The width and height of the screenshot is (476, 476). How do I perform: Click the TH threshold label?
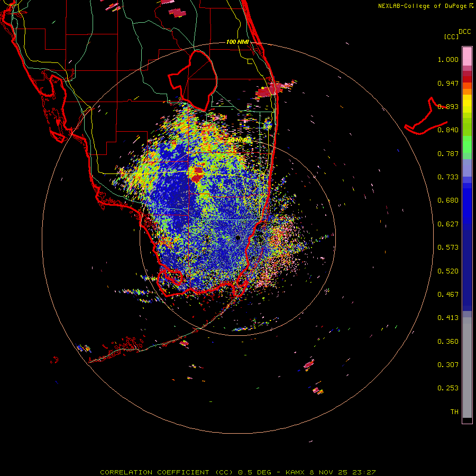(x=454, y=412)
